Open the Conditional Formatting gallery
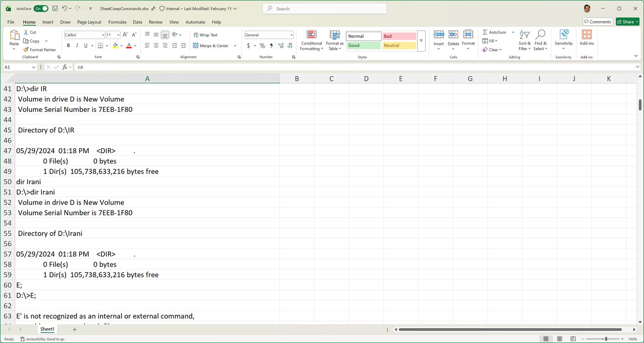This screenshot has height=343, width=644. tap(311, 40)
